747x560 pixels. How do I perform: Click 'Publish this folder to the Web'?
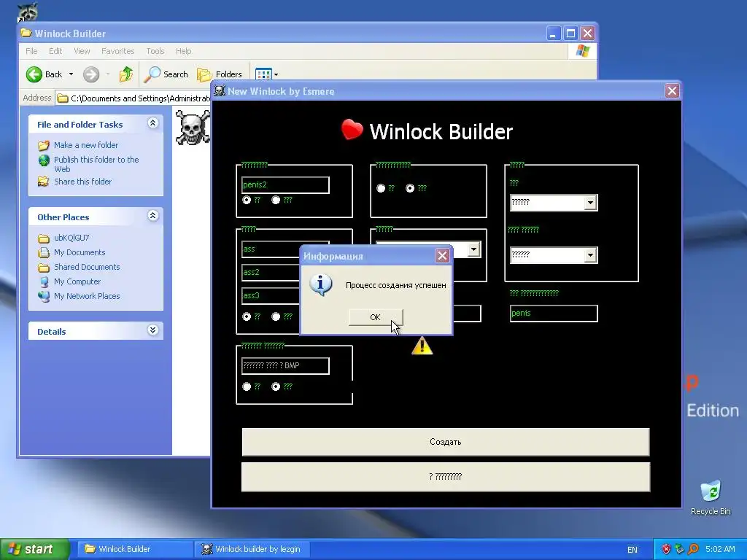coord(96,164)
